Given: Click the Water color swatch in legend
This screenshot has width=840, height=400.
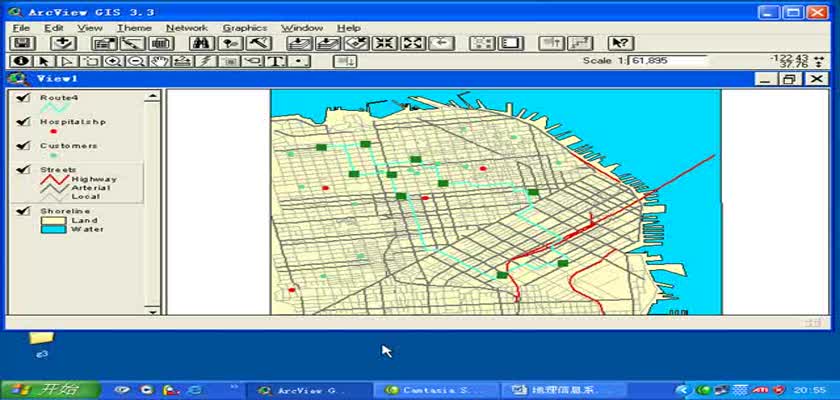Looking at the screenshot, I should coord(52,229).
